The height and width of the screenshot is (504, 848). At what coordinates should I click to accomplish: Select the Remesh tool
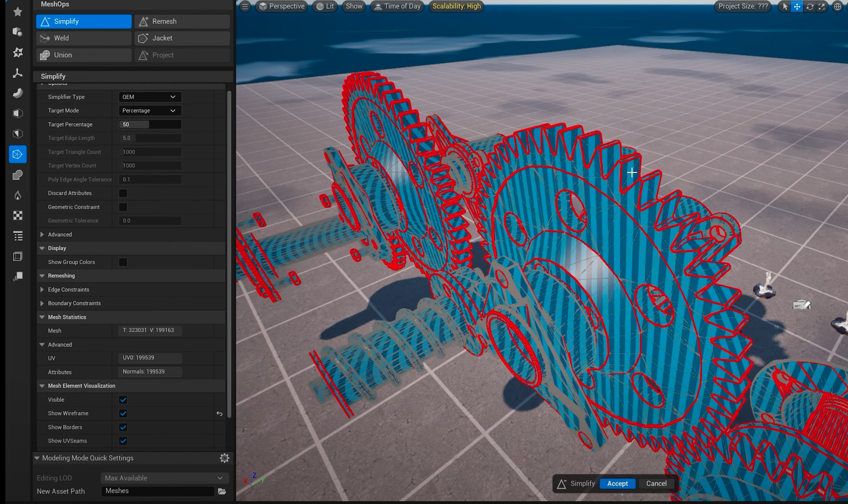[x=182, y=21]
